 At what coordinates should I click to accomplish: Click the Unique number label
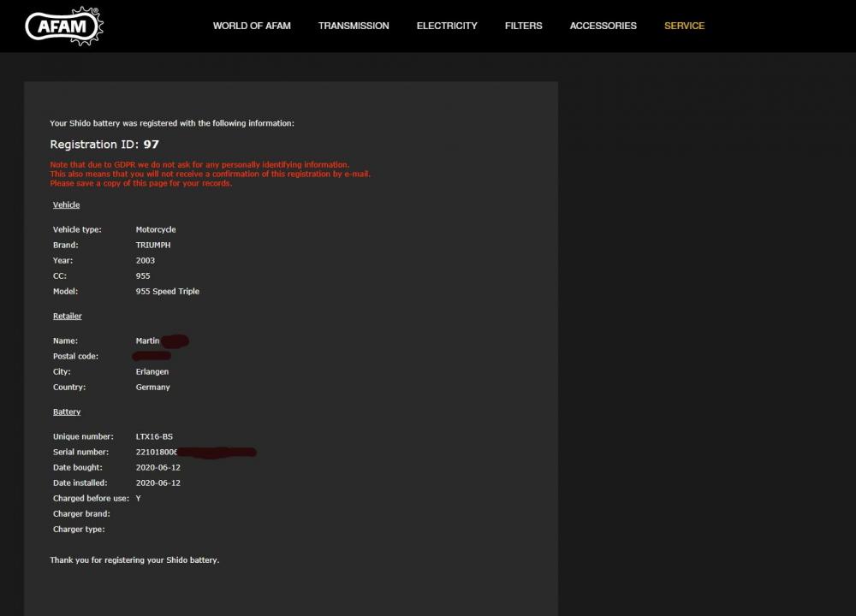pyautogui.click(x=83, y=436)
